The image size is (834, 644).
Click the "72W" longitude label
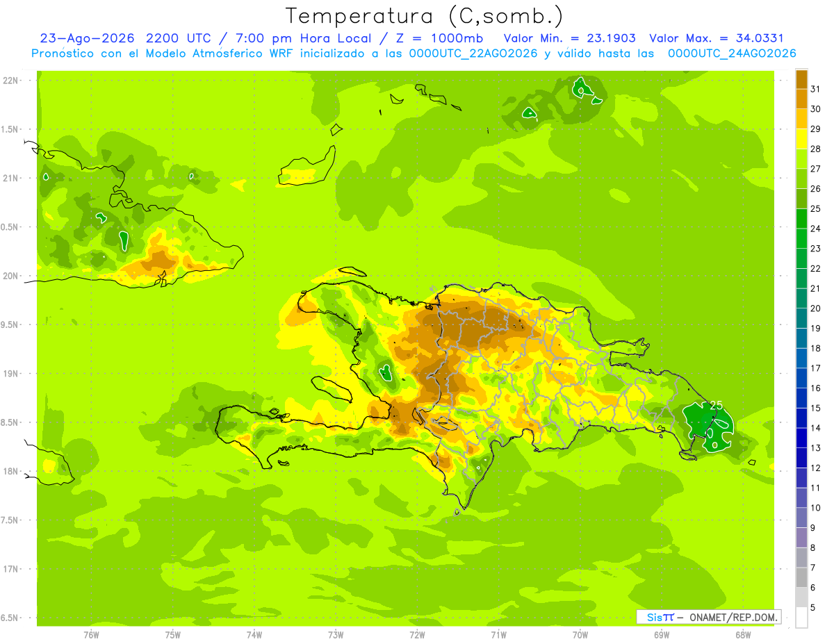tap(417, 634)
